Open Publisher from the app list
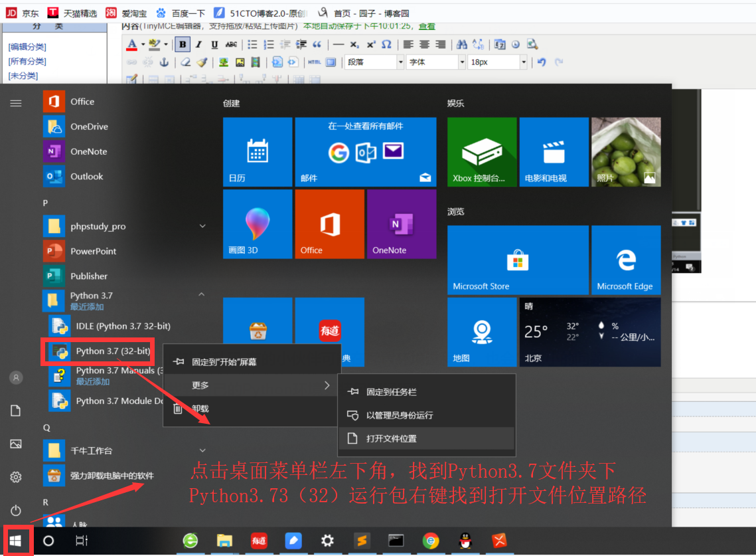The image size is (756, 556). point(77,276)
